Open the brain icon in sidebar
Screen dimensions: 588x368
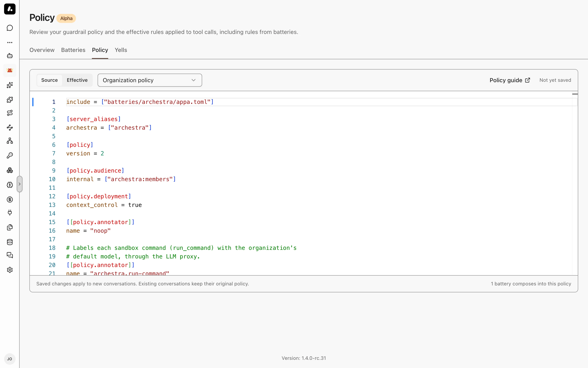[x=10, y=185]
